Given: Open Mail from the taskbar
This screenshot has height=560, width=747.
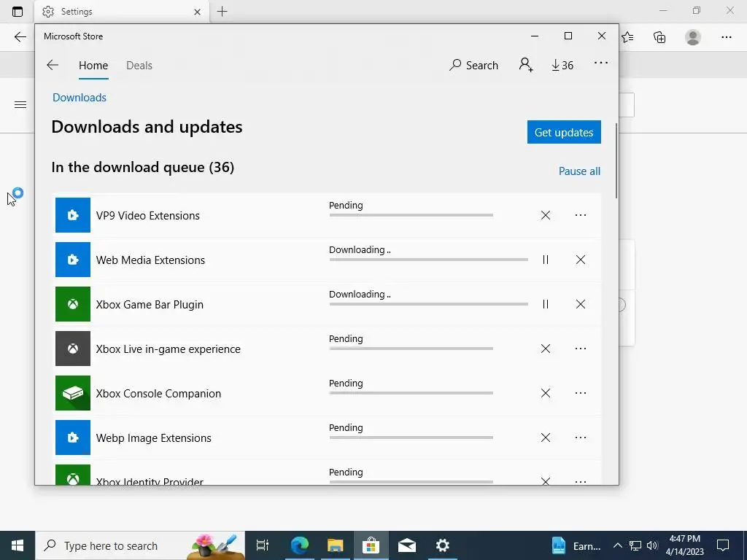Looking at the screenshot, I should (407, 545).
